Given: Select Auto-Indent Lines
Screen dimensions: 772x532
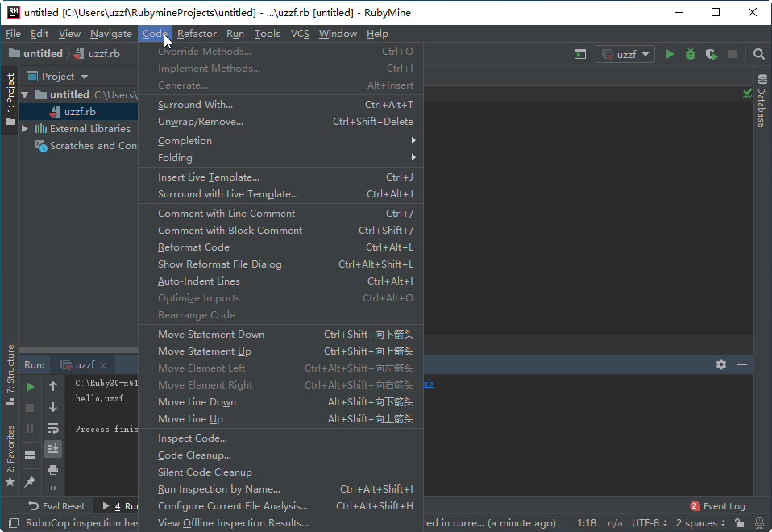Looking at the screenshot, I should [280, 281].
